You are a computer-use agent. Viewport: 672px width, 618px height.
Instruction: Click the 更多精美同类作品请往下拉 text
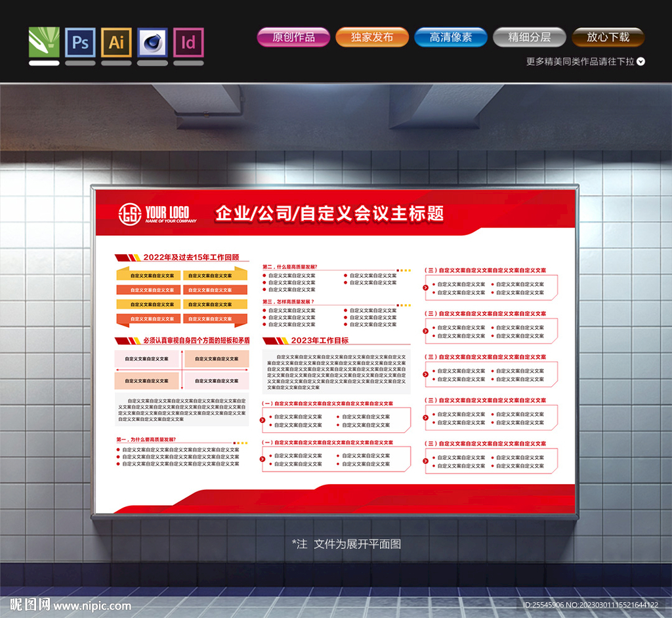[580, 62]
